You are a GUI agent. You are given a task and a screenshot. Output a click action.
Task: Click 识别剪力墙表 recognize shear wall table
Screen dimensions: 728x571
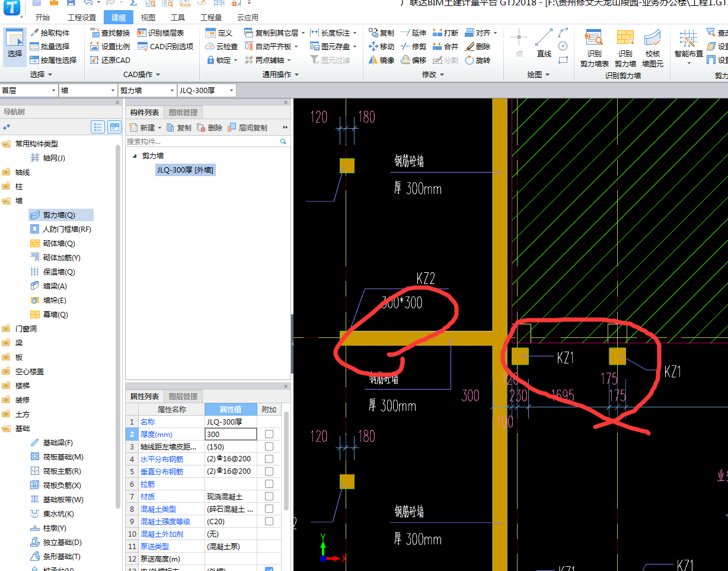[x=594, y=49]
